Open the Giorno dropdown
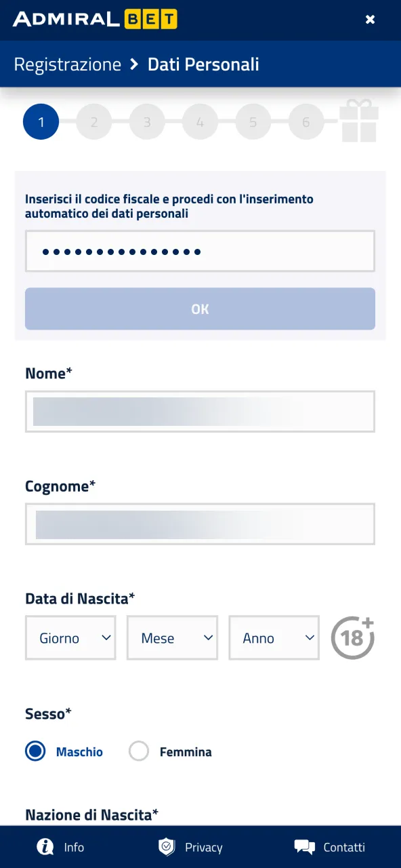The image size is (401, 868). tap(70, 637)
